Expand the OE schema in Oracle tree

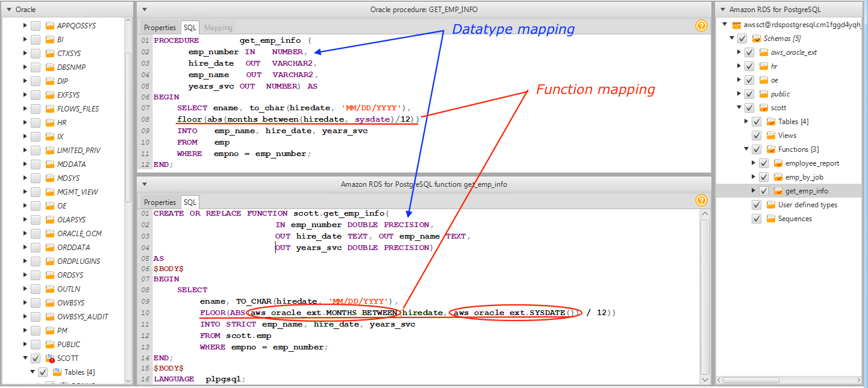(25, 206)
